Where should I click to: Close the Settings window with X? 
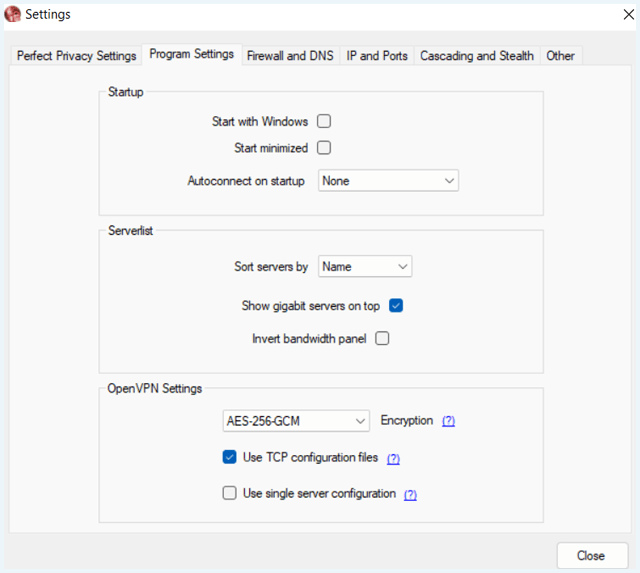629,15
